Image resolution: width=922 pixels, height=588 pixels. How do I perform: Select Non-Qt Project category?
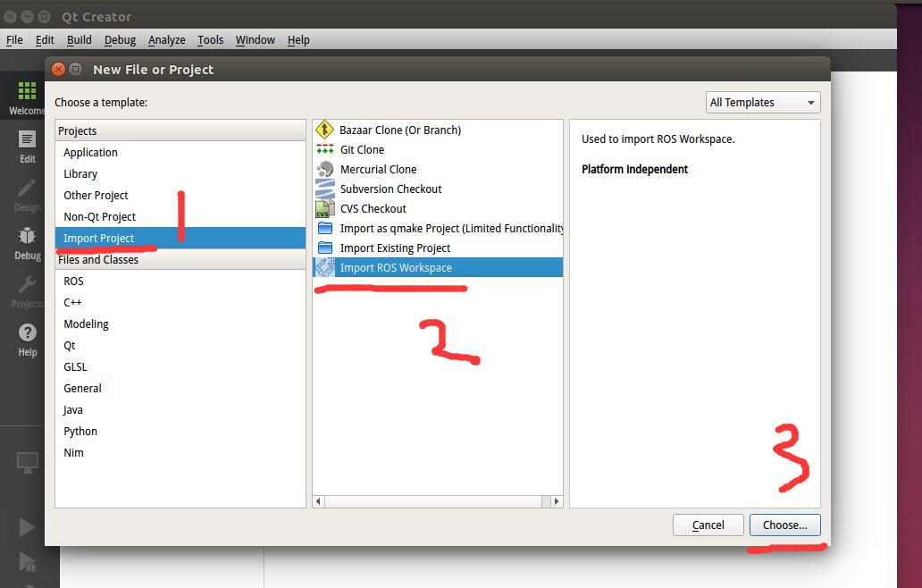pos(180,217)
